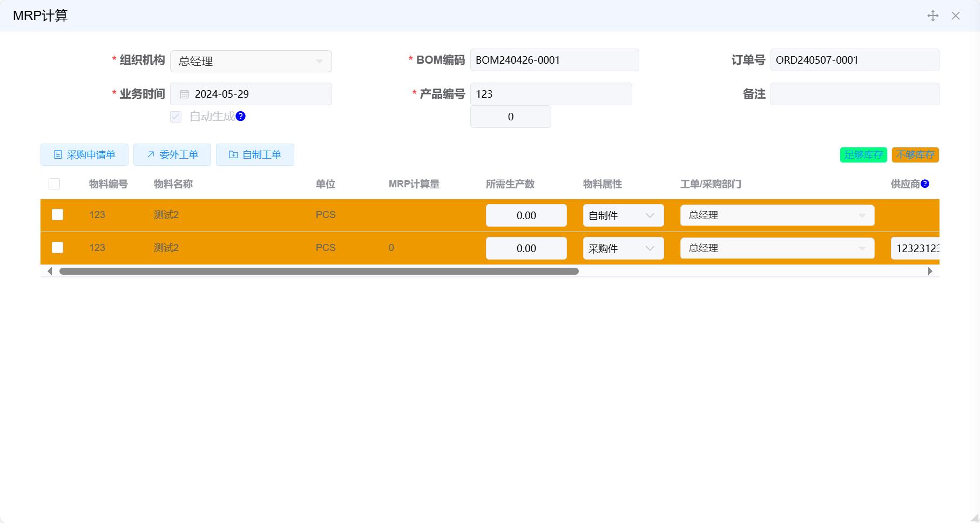Expand the 自制件 物料属性 dropdown
980x523 pixels.
(650, 215)
